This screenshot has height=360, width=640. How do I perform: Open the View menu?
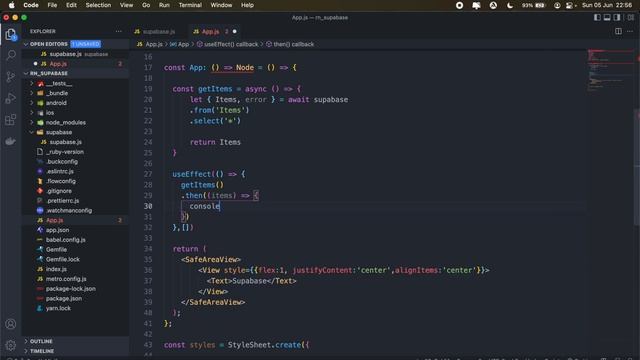[x=126, y=5]
